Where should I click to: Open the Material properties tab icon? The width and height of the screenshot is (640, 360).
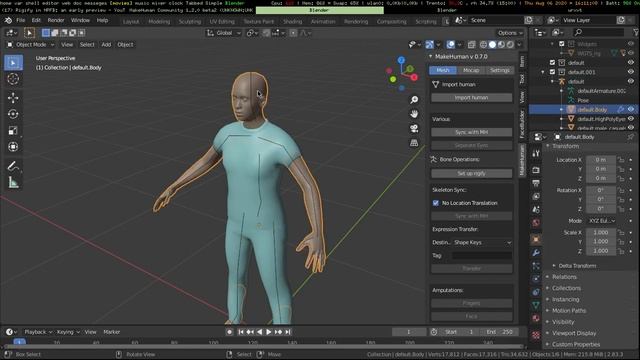[x=536, y=318]
